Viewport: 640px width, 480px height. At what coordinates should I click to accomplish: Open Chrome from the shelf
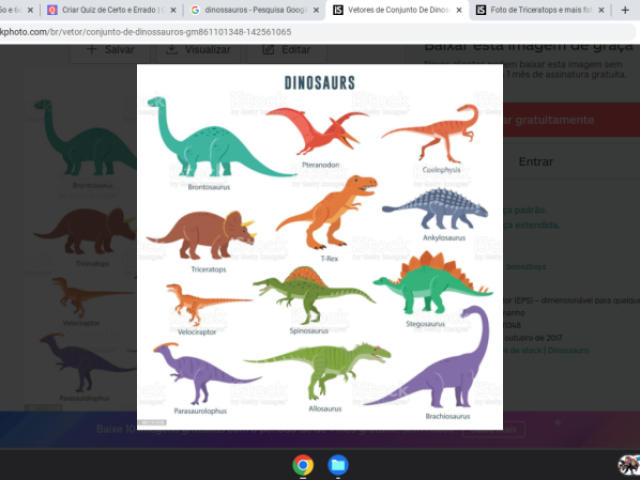(303, 465)
